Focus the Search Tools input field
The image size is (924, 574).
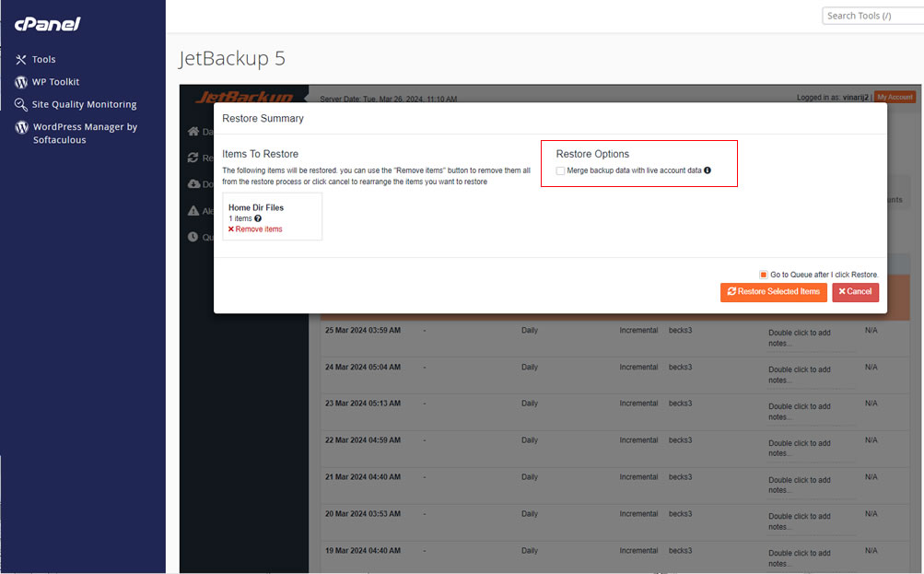[873, 16]
